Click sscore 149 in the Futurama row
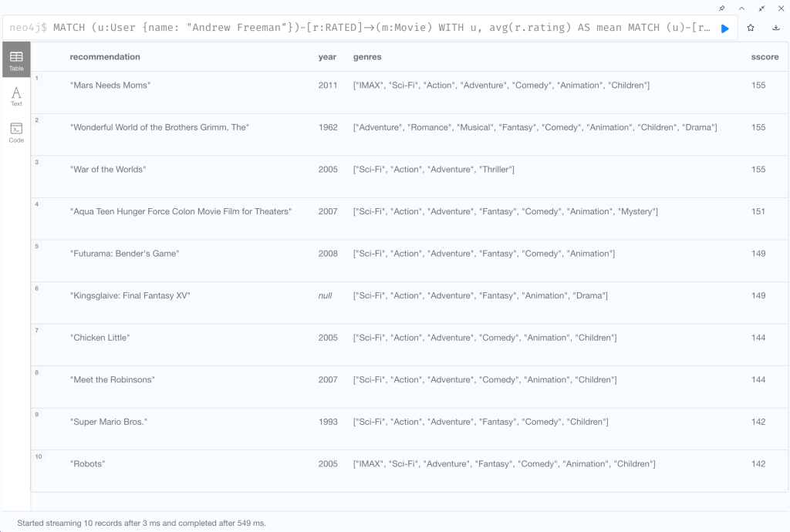Viewport: 790px width, 532px height. click(758, 254)
